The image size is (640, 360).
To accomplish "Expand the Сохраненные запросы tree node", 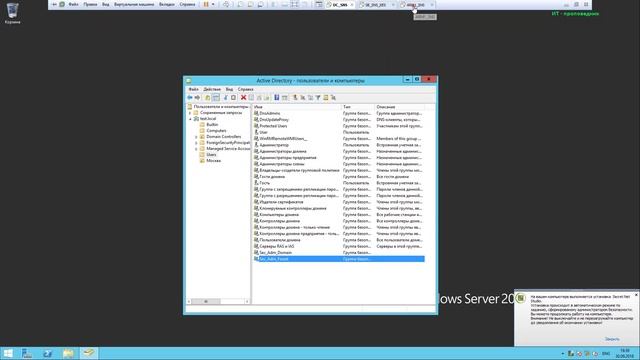I will click(x=190, y=113).
